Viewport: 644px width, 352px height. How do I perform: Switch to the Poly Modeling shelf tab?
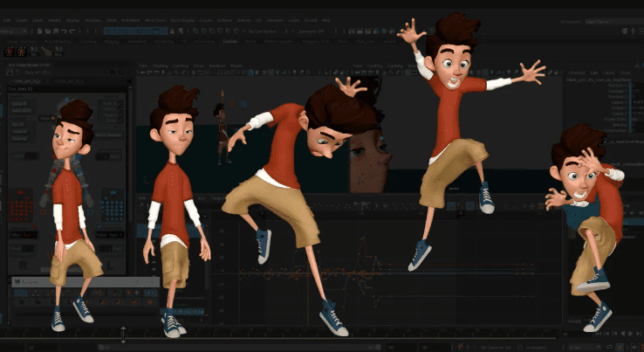pos(56,42)
